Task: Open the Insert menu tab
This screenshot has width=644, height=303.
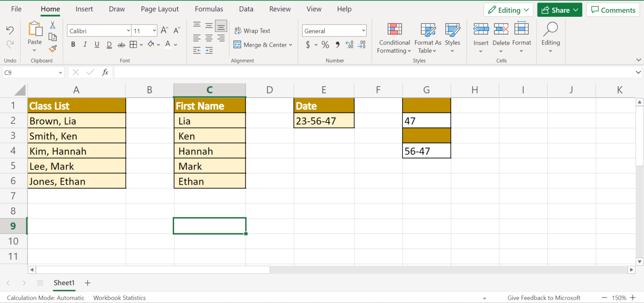Action: [84, 9]
